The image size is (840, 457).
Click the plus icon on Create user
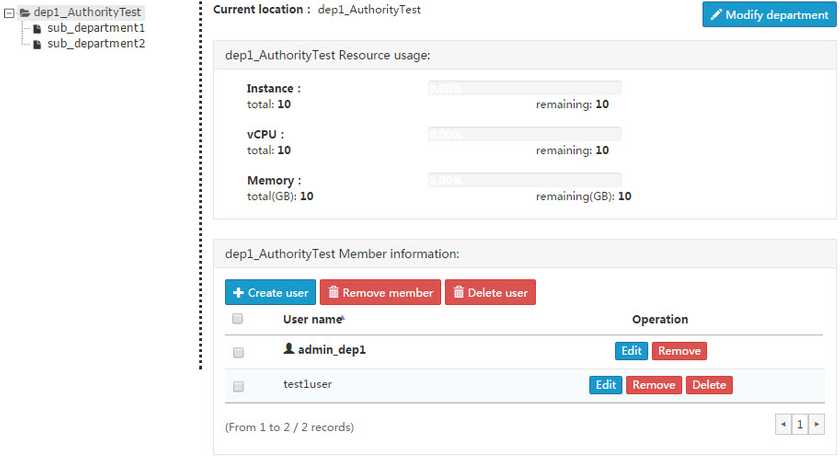click(238, 293)
